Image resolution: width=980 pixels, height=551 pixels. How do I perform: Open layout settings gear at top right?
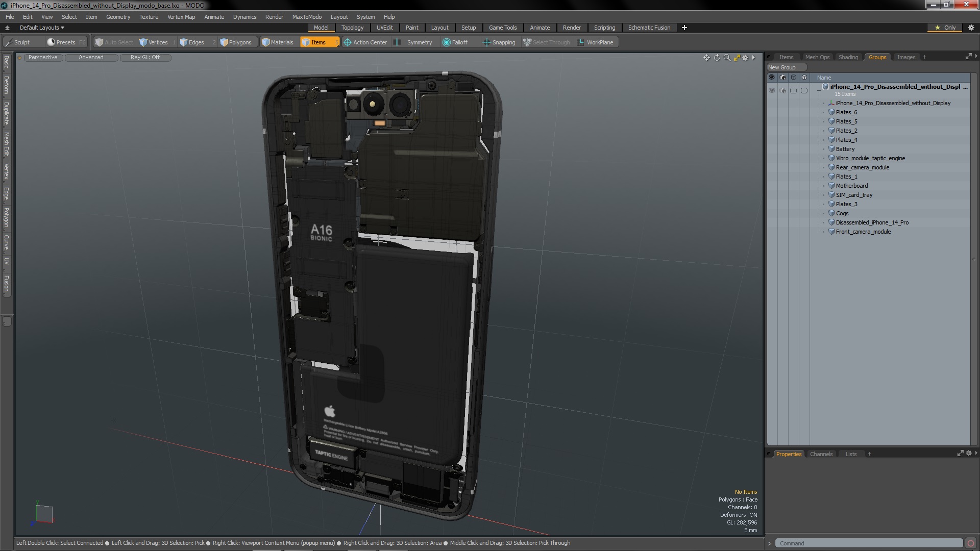[x=971, y=28]
